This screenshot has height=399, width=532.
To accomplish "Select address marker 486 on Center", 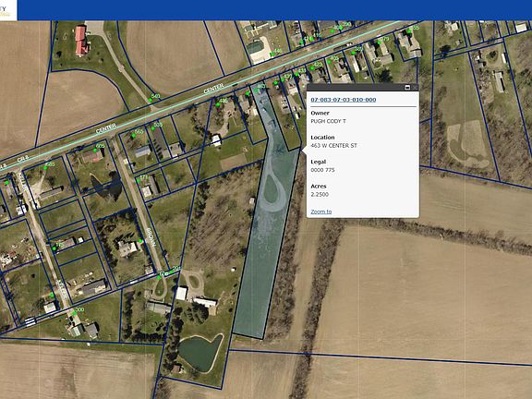I will pos(218,105).
